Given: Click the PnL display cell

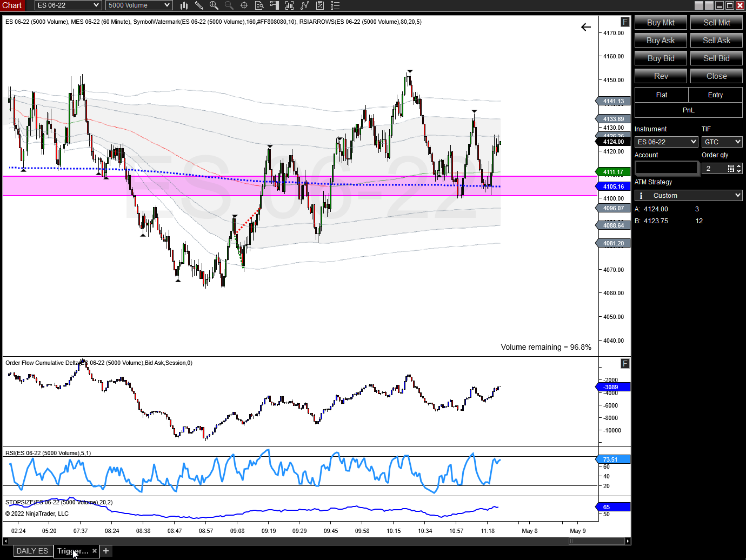Looking at the screenshot, I should pos(688,110).
